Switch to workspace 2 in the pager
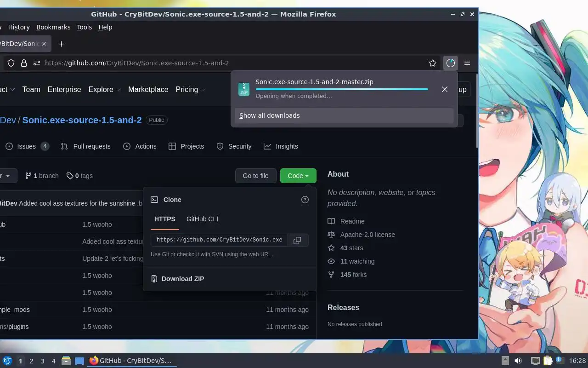Viewport: 588px width, 368px height. (32, 361)
